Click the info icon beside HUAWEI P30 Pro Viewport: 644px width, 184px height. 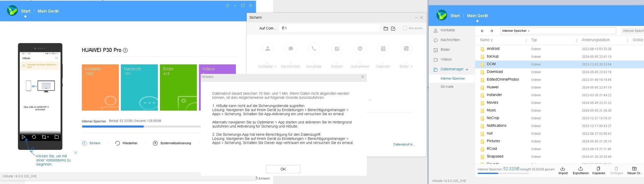(125, 50)
